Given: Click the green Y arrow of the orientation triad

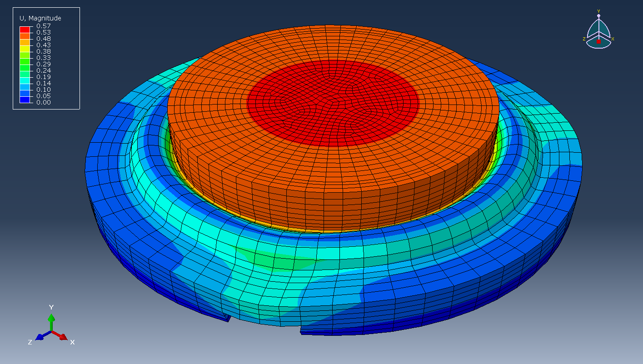Looking at the screenshot, I should tap(51, 318).
